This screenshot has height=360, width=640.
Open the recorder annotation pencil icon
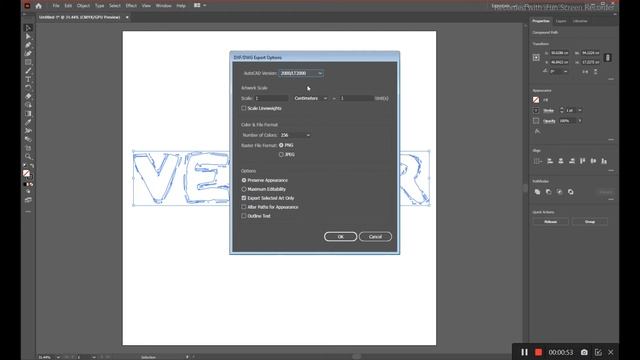[x=598, y=352]
